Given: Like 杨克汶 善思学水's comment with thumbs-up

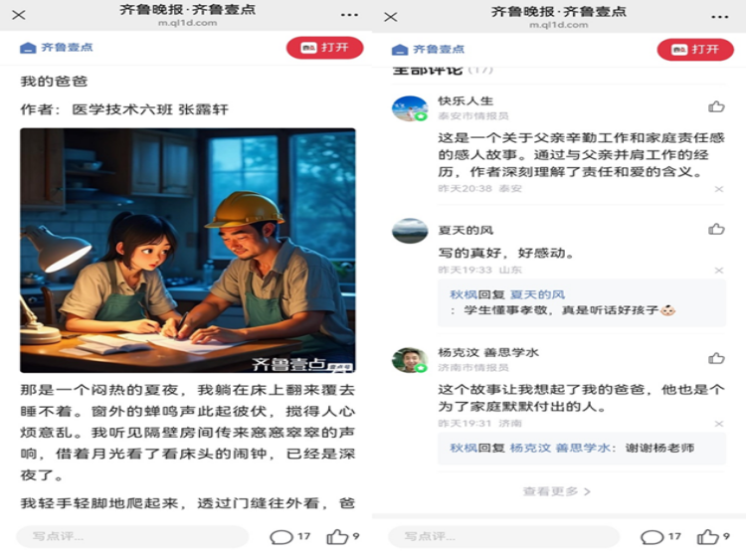Looking at the screenshot, I should 716,358.
